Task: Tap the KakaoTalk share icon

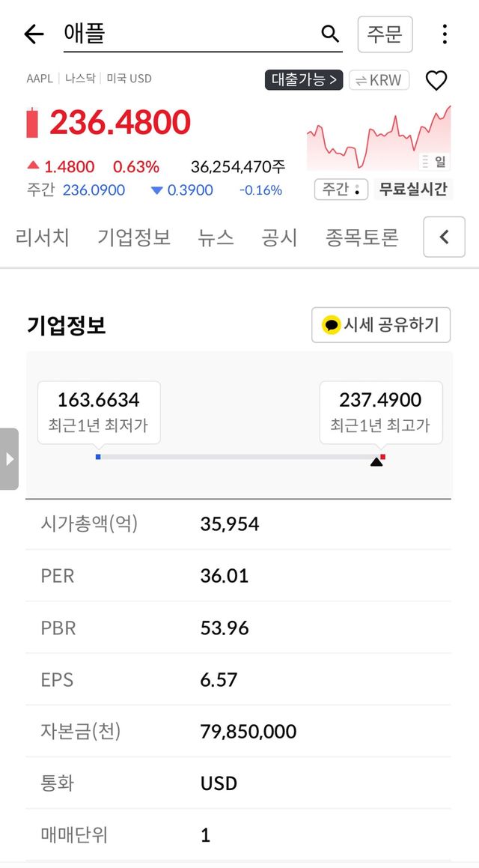Action: pos(331,325)
